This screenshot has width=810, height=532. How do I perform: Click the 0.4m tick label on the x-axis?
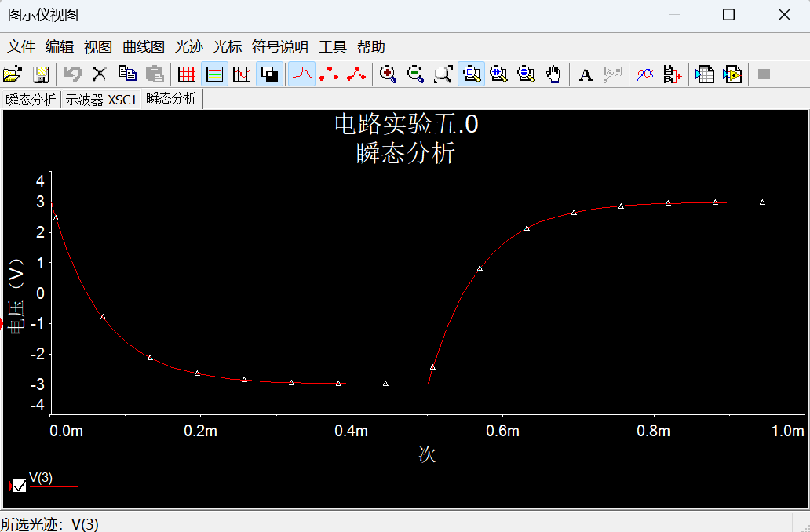click(352, 431)
